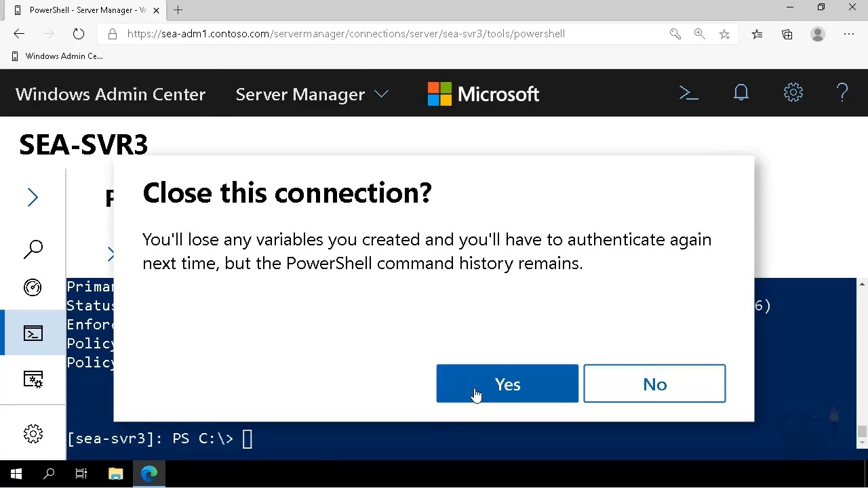View site lock information icon
The width and height of the screenshot is (868, 488).
click(113, 34)
